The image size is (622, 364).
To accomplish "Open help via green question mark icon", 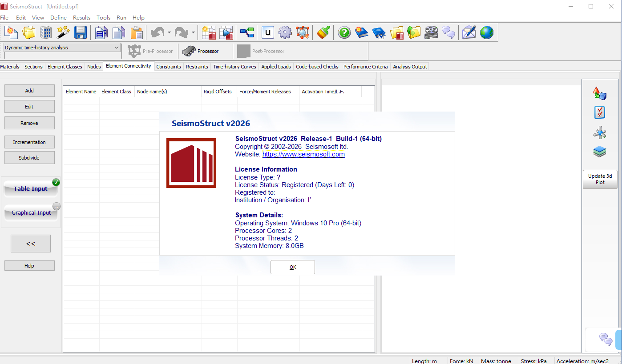I will (x=344, y=32).
